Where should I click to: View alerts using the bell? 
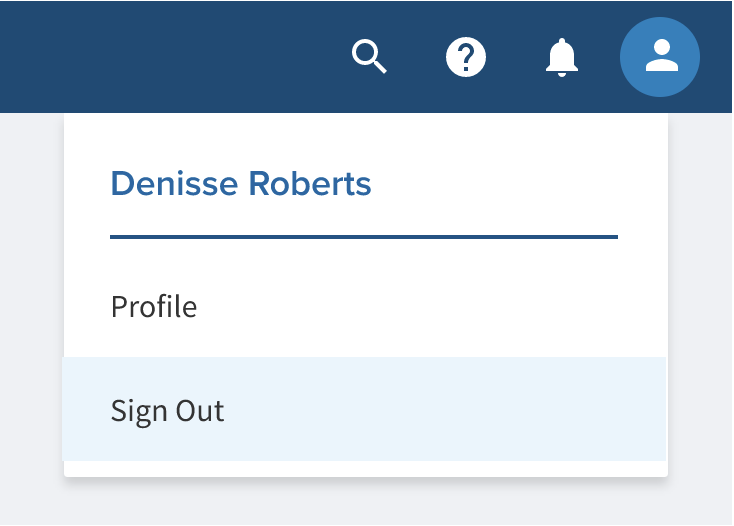tap(562, 58)
